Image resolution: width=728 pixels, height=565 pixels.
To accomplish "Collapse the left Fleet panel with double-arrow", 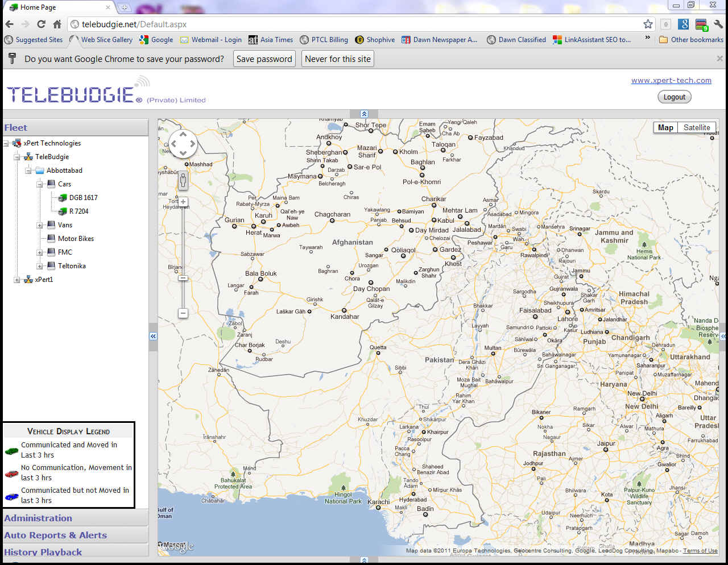I will pyautogui.click(x=153, y=336).
